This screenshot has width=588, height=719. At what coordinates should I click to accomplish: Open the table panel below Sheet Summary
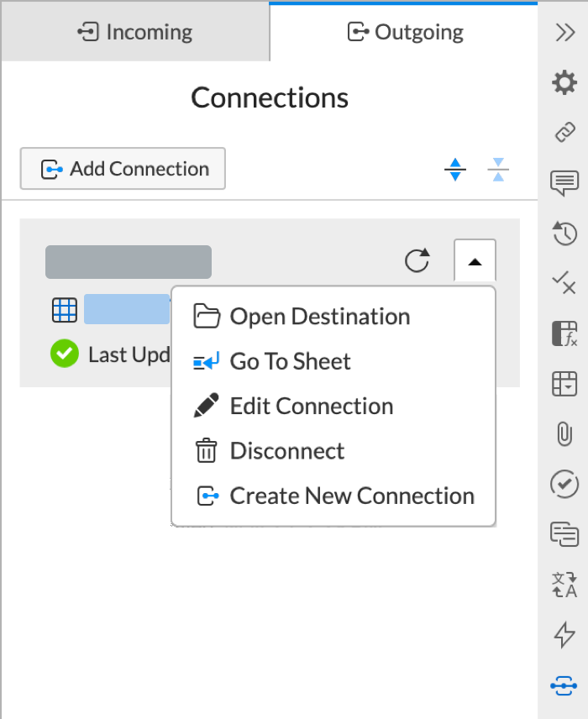coord(564,385)
